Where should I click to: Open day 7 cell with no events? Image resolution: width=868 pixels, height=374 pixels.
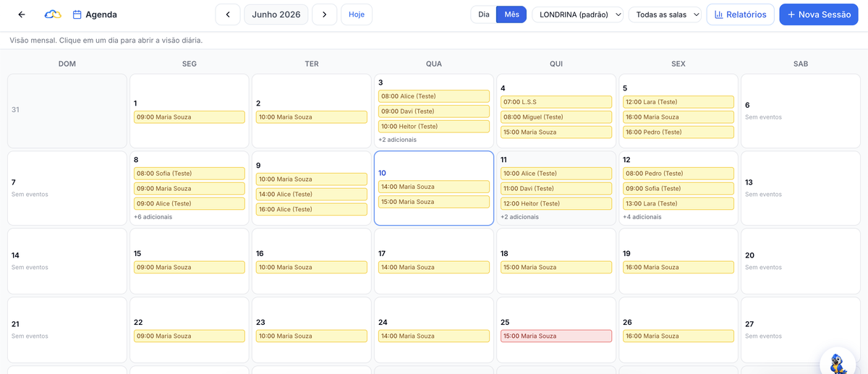pyautogui.click(x=67, y=188)
